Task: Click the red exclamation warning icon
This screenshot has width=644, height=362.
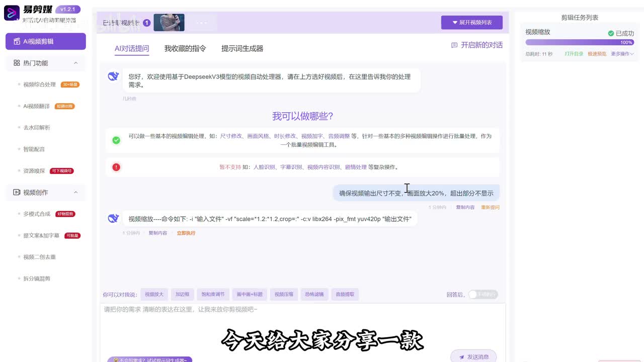Action: click(x=116, y=167)
